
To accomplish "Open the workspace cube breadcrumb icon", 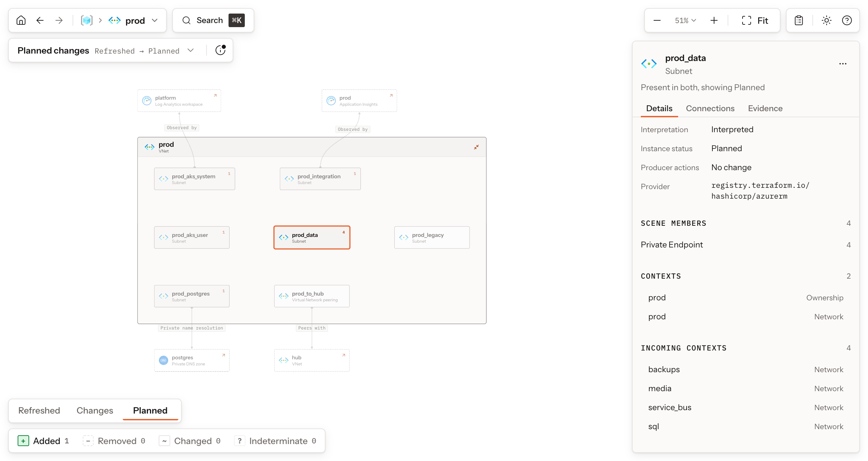I will coord(87,20).
